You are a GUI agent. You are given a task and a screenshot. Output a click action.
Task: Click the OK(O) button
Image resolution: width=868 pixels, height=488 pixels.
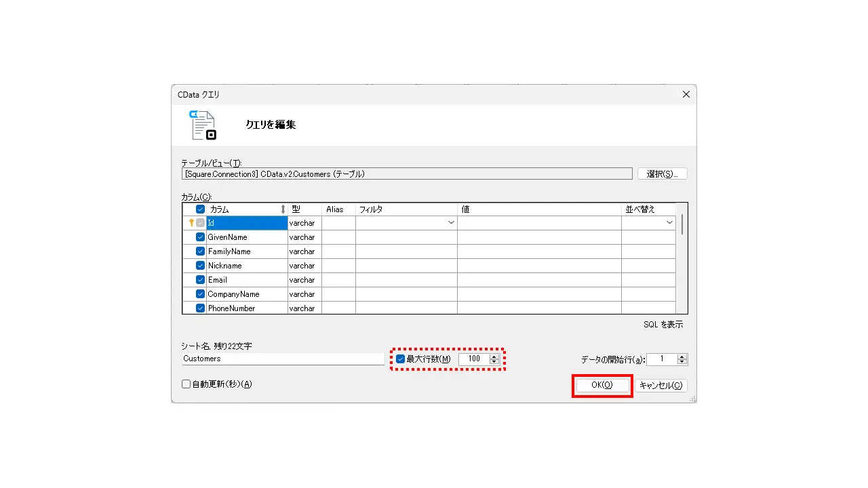[601, 385]
